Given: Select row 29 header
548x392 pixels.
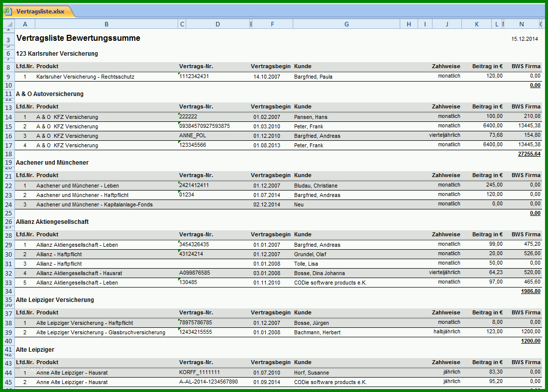Looking at the screenshot, I should pos(8,245).
